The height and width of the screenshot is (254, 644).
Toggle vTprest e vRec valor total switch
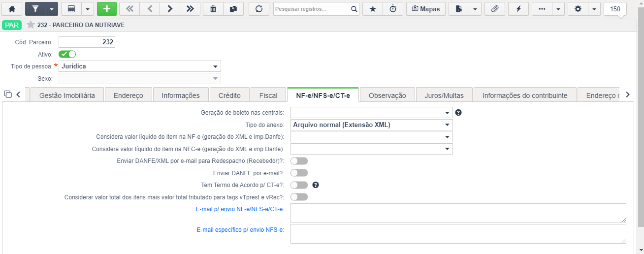(299, 197)
